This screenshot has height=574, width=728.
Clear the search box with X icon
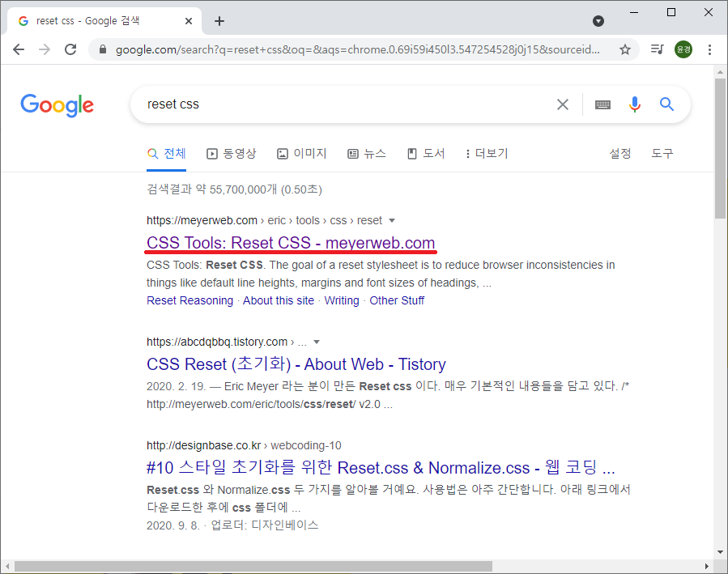click(x=563, y=104)
